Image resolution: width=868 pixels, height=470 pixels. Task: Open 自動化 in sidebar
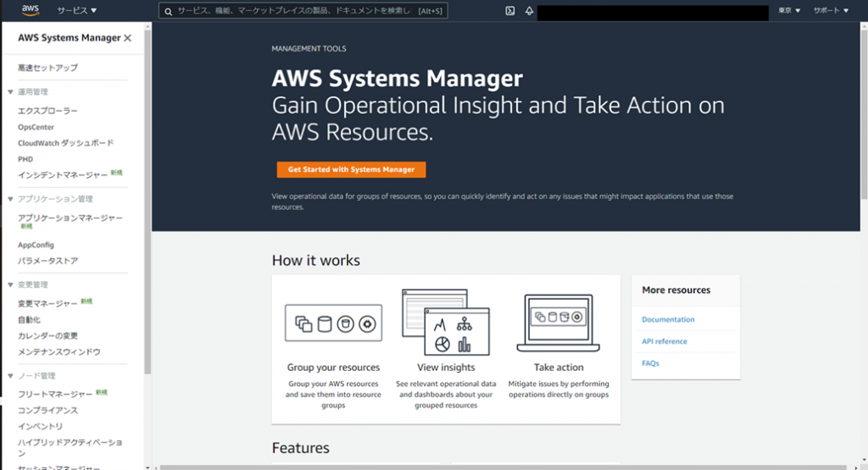(x=29, y=319)
